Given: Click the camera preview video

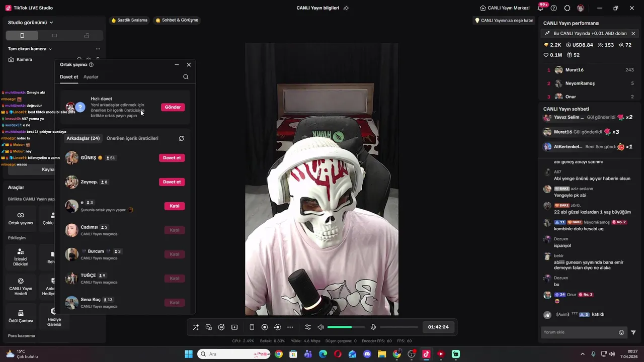Looking at the screenshot, I should pyautogui.click(x=321, y=179).
